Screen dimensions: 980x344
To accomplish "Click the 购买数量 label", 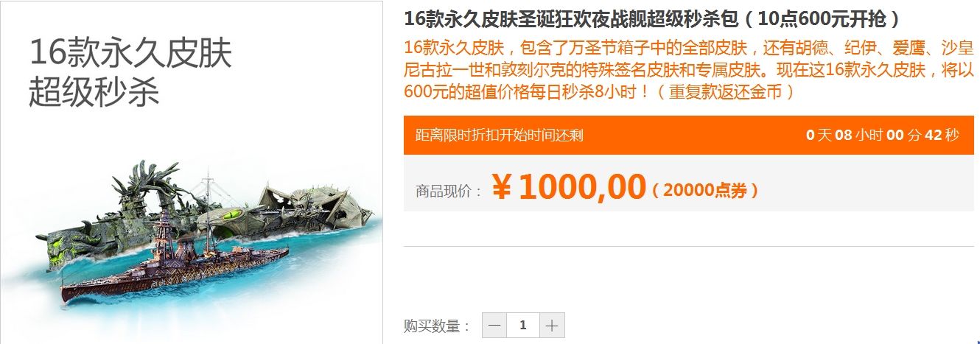I will (x=438, y=326).
